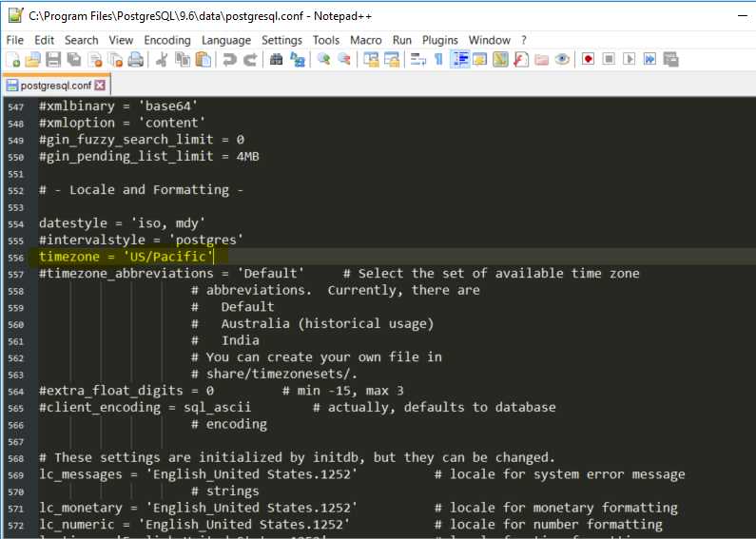Screen dimensions: 756x539
Task: Toggle Word Wrap in toolbar
Action: coord(417,59)
